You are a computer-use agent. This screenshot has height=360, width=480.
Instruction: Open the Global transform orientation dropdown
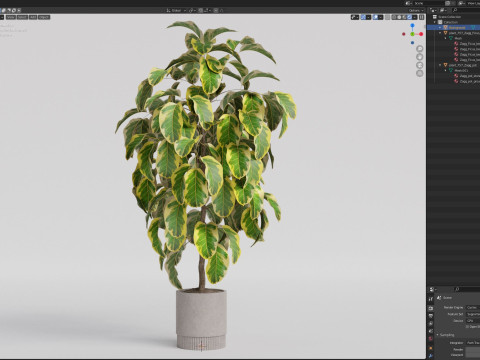[x=176, y=10]
